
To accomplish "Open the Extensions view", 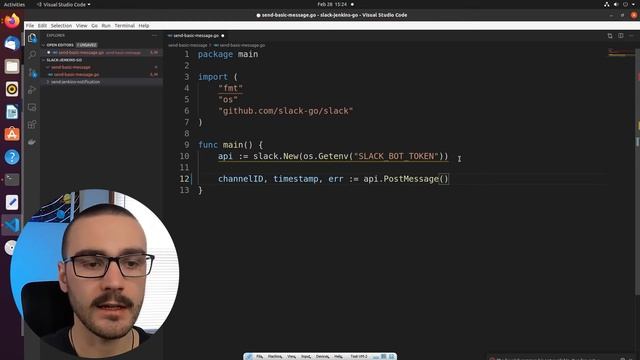I will pyautogui.click(x=32, y=124).
